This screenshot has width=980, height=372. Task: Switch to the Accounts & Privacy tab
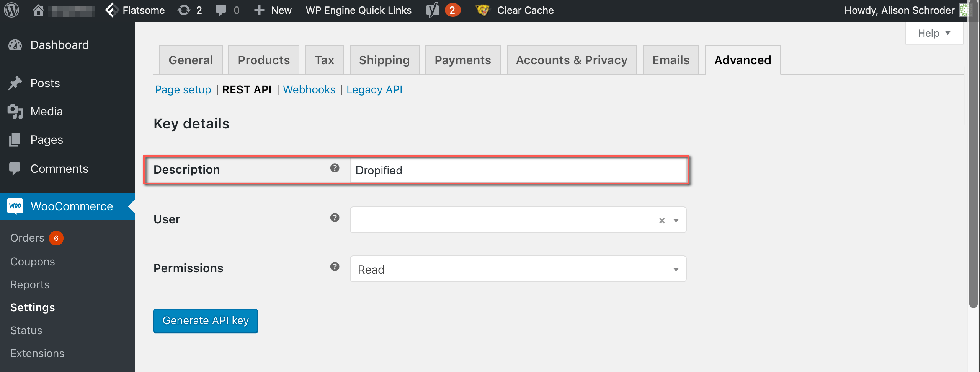click(x=572, y=60)
